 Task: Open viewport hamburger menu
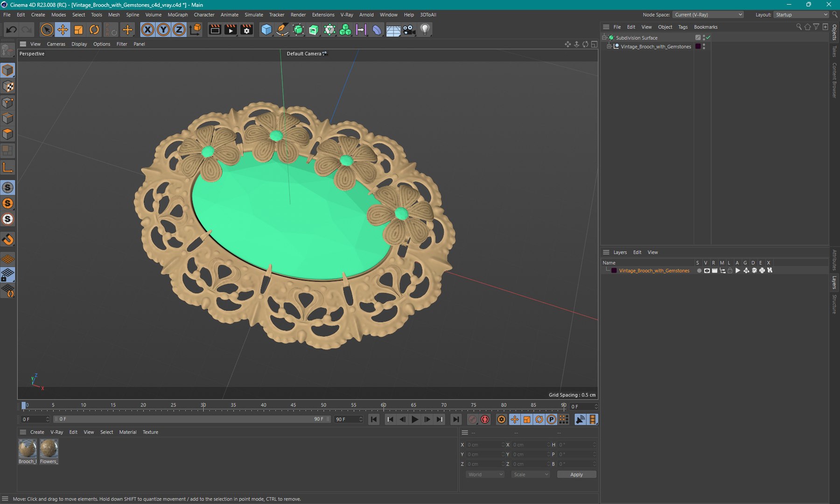pyautogui.click(x=23, y=44)
